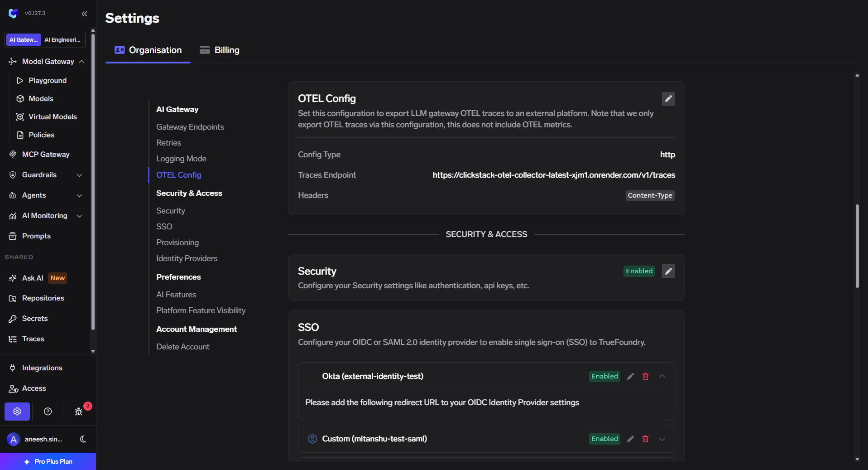Open help question-mark icon

(48, 412)
